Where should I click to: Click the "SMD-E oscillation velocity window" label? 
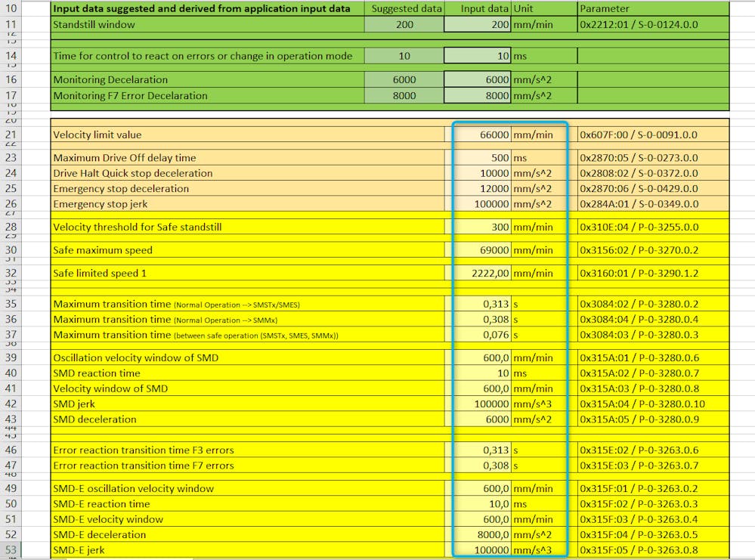247,489
